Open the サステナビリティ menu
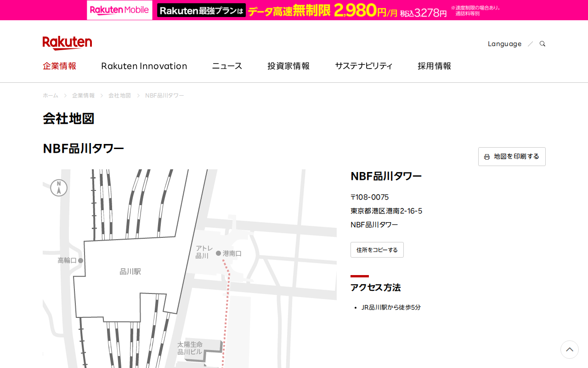The height and width of the screenshot is (368, 588). pyautogui.click(x=364, y=66)
